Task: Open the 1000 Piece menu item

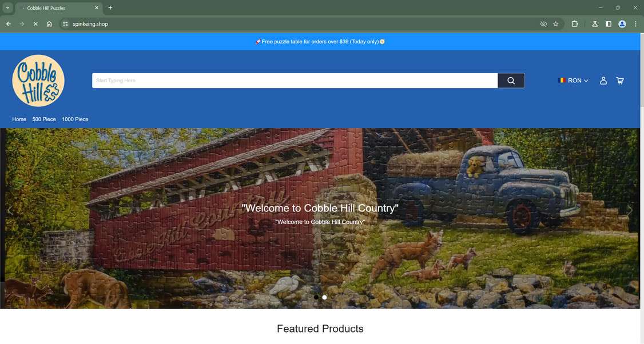Action: pos(75,119)
